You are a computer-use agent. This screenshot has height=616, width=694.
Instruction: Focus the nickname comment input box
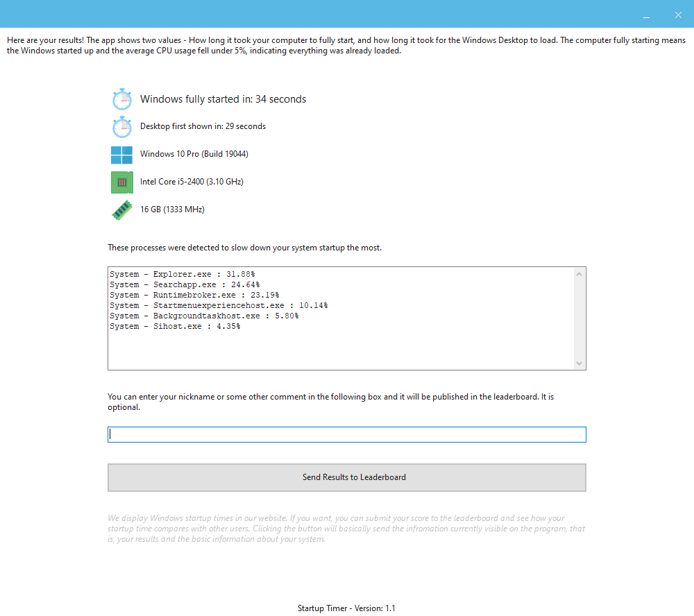click(x=347, y=434)
